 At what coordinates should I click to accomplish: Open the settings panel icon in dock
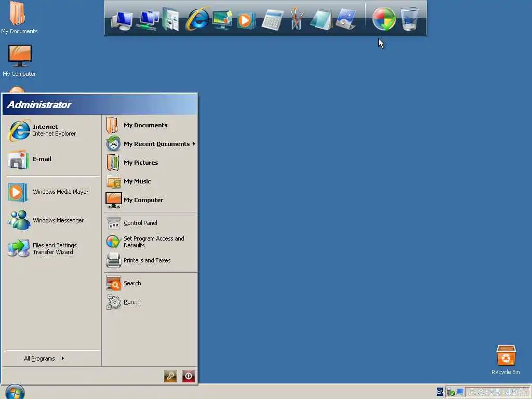pos(345,20)
